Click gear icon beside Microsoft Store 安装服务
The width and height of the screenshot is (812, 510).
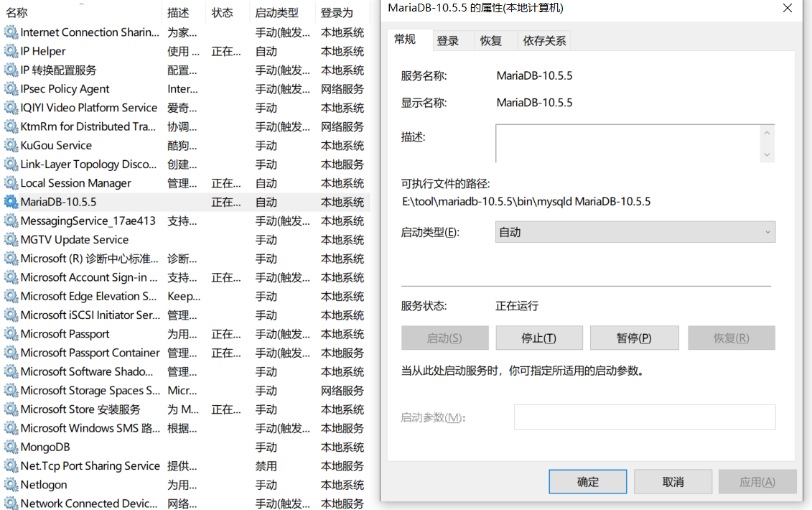coord(11,409)
